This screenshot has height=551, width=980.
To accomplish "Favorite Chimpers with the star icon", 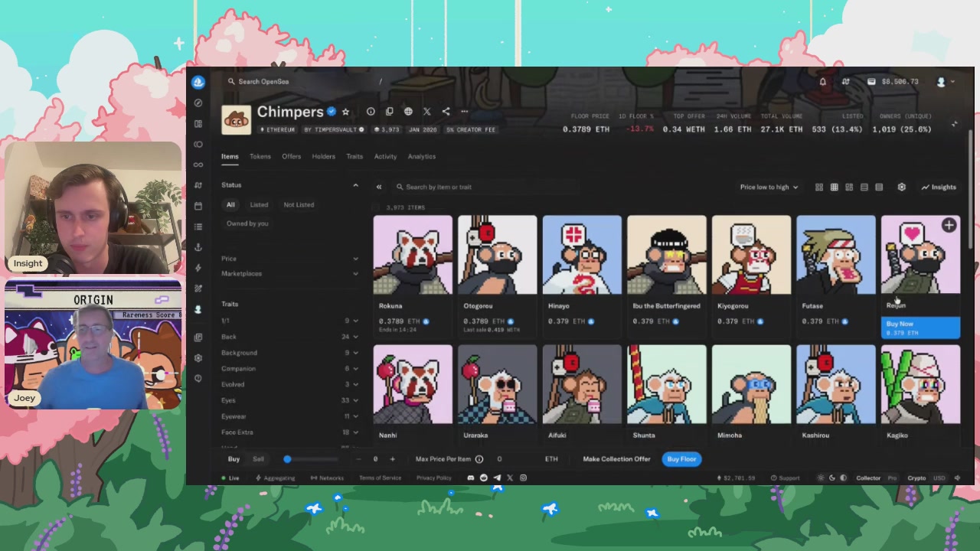I will 345,112.
